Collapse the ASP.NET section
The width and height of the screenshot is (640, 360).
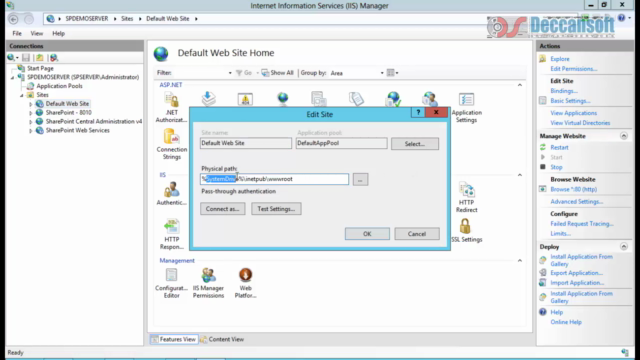click(x=520, y=85)
